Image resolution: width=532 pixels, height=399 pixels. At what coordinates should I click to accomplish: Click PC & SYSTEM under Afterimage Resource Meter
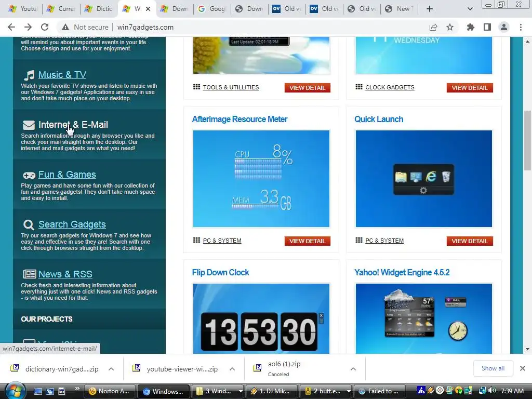pos(222,241)
